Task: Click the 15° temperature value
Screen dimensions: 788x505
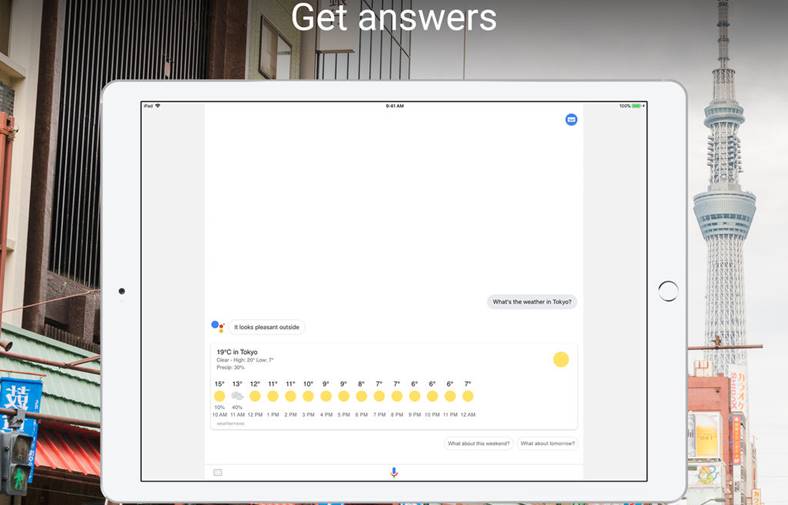Action: pyautogui.click(x=220, y=384)
